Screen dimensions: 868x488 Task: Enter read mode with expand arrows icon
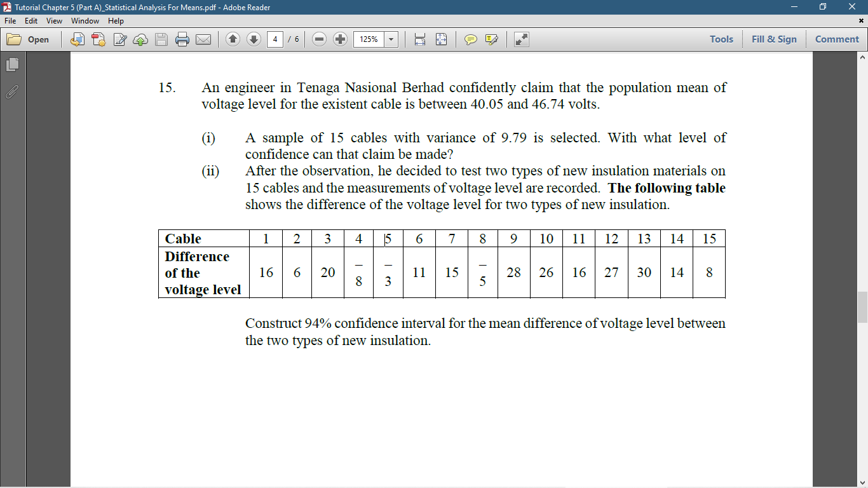click(x=521, y=39)
